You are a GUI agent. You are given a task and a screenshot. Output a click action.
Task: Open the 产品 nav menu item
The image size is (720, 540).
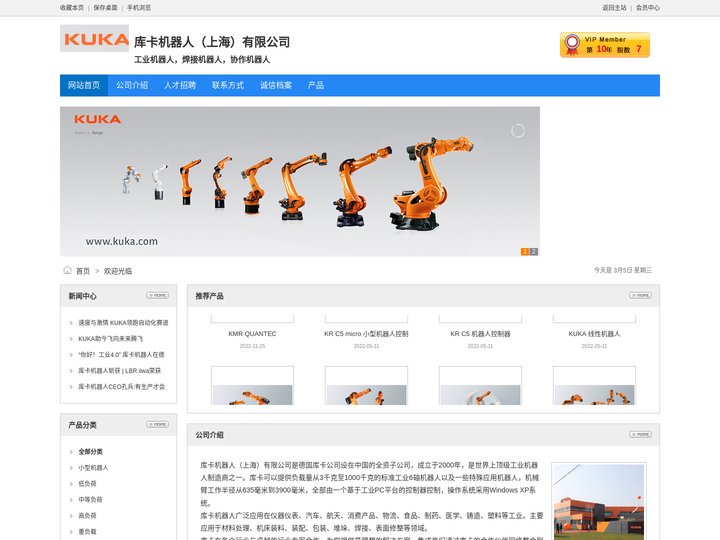[316, 85]
